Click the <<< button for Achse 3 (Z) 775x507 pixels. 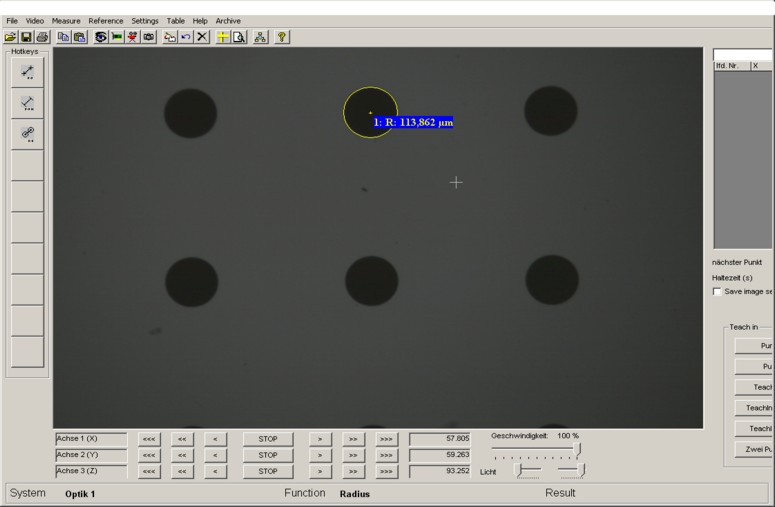149,471
